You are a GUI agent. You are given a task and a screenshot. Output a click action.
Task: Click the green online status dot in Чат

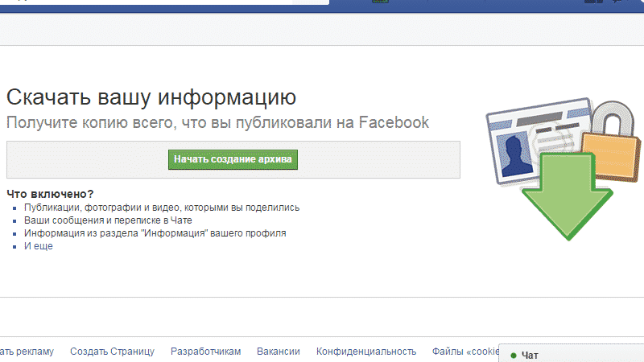513,356
